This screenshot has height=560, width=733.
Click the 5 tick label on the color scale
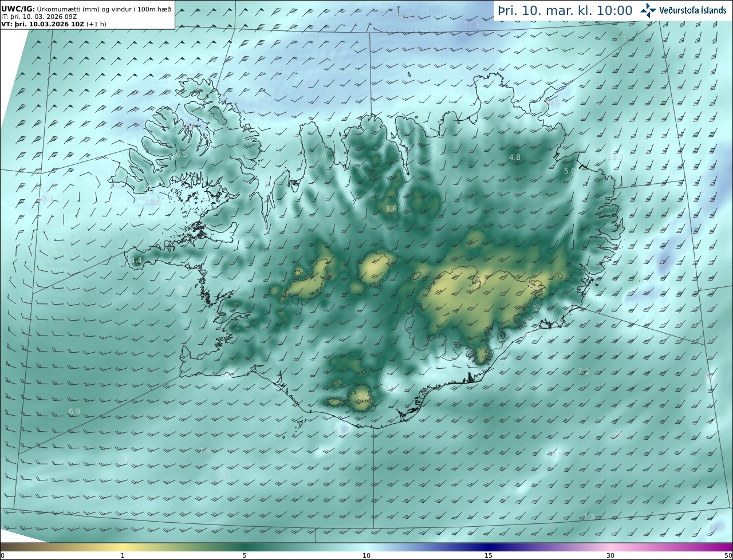click(x=245, y=555)
